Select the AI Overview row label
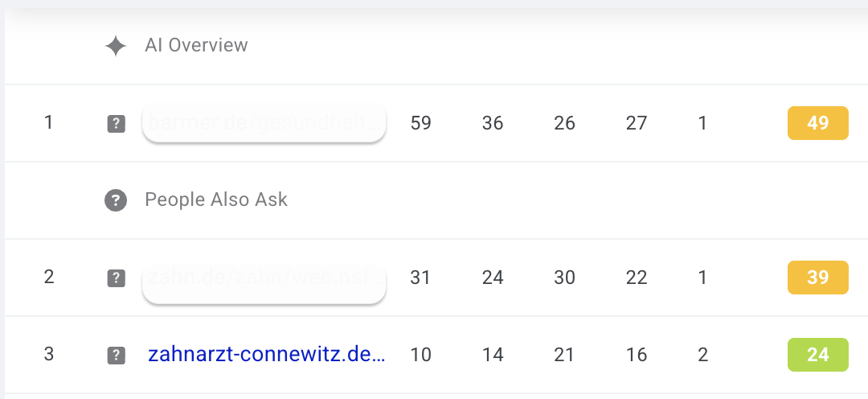The height and width of the screenshot is (399, 868). (x=196, y=46)
